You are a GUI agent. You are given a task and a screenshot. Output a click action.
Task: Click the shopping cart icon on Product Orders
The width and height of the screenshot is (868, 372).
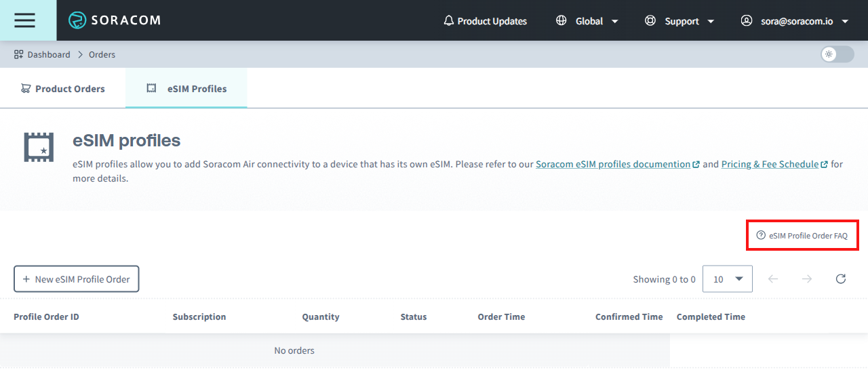pyautogui.click(x=26, y=88)
